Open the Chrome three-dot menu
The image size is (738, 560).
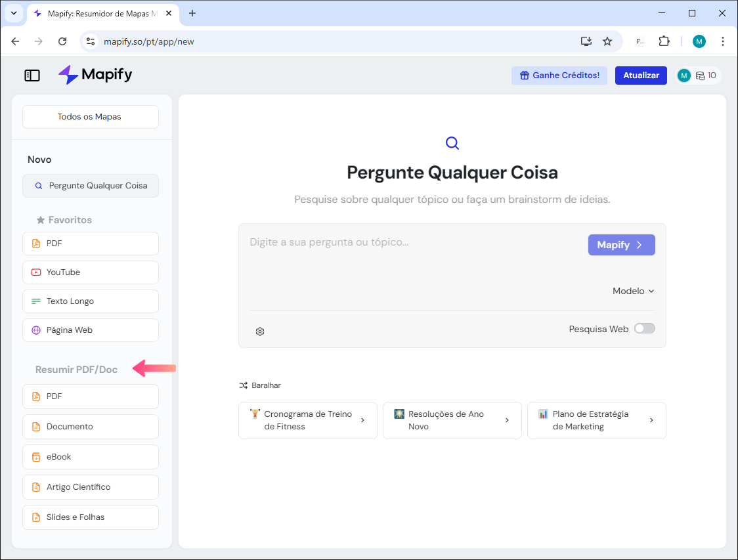click(722, 41)
